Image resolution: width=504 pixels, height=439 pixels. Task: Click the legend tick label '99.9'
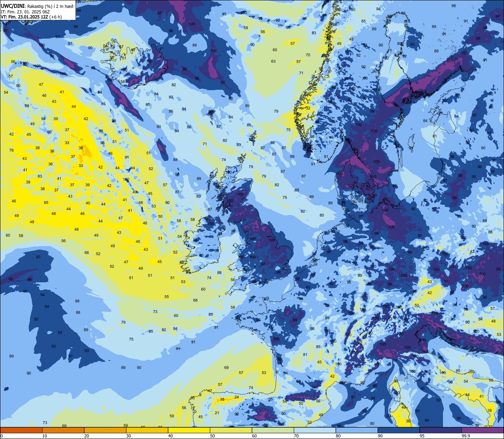pos(466,436)
